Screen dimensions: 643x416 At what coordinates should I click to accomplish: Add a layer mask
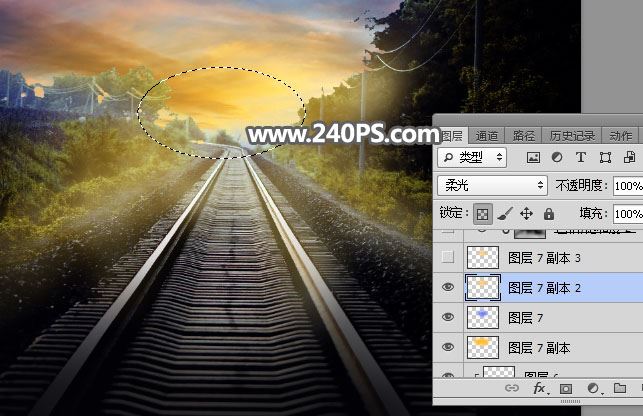(566, 388)
